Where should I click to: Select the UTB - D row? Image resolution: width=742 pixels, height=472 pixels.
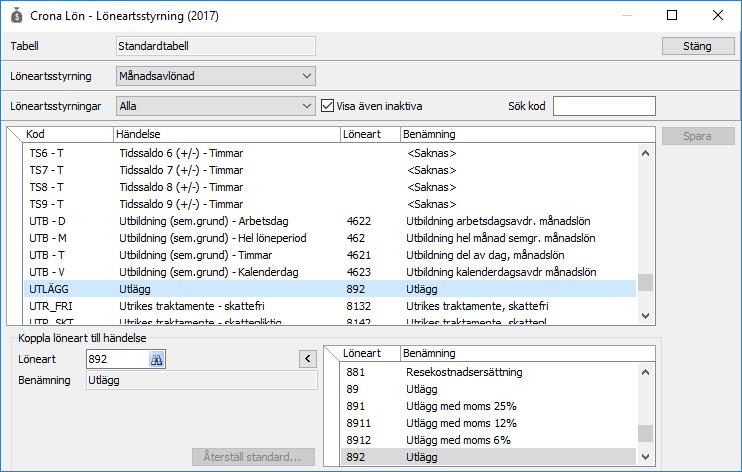click(330, 221)
